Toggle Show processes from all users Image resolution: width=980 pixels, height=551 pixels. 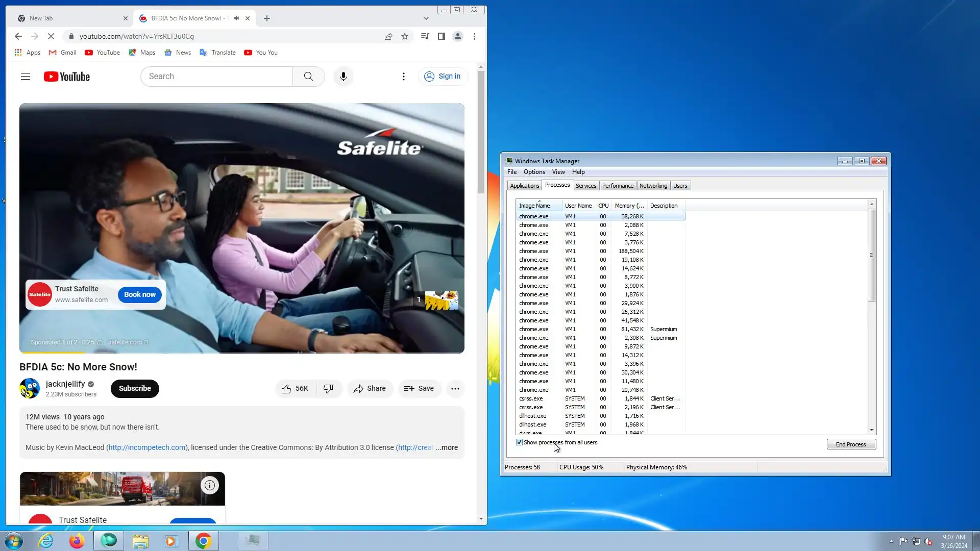(x=519, y=442)
